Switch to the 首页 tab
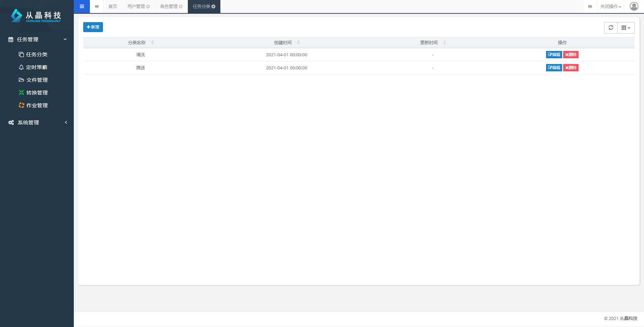Viewport: 644px width, 327px height. (113, 7)
